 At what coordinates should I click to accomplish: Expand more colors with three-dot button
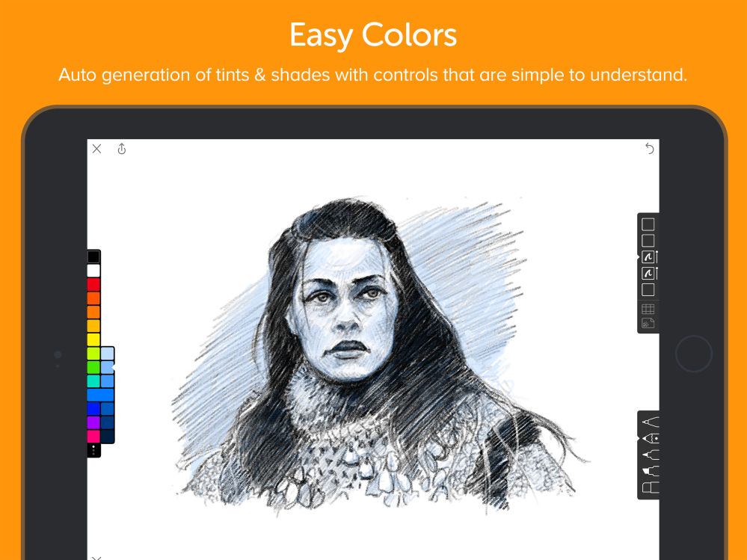click(x=93, y=450)
